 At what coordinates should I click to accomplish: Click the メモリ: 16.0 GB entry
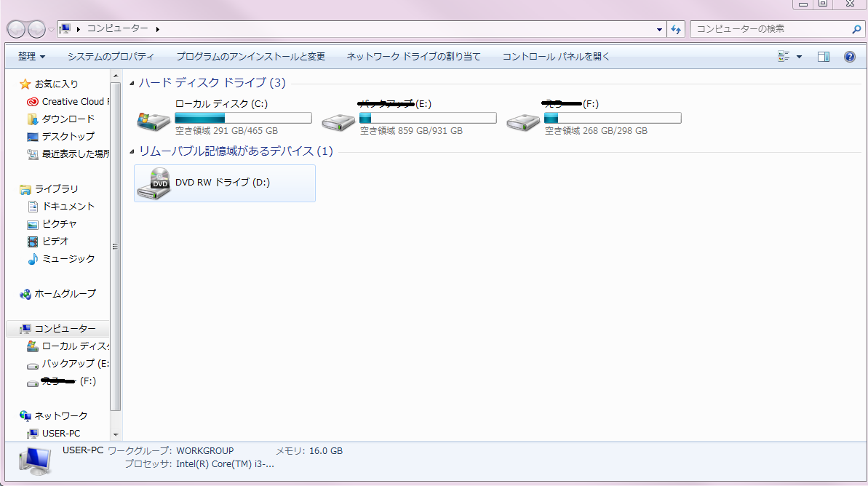click(309, 451)
